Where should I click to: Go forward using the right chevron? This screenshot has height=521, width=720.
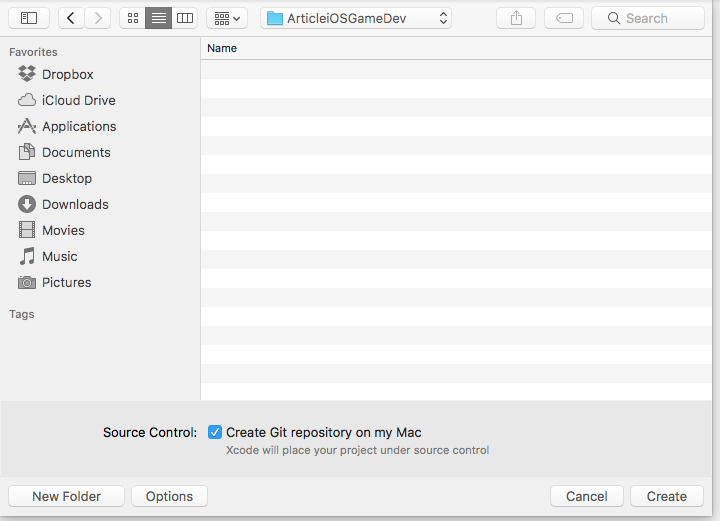pyautogui.click(x=97, y=18)
